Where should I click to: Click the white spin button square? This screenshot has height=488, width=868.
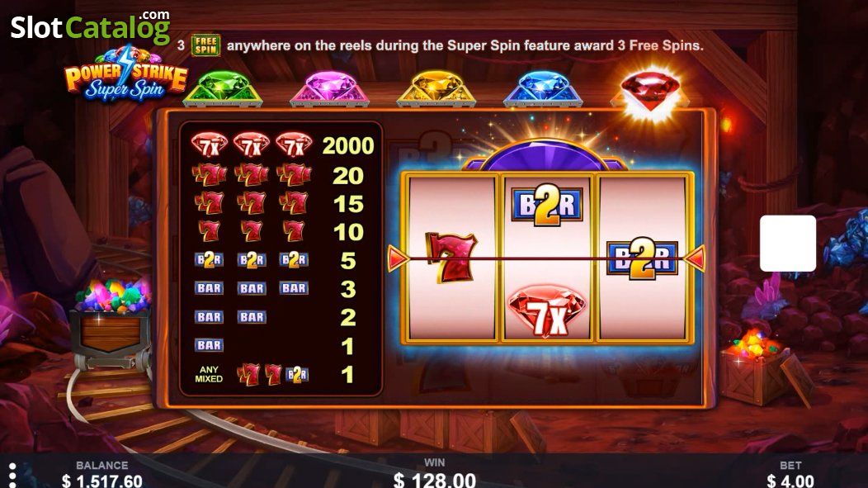[x=788, y=243]
